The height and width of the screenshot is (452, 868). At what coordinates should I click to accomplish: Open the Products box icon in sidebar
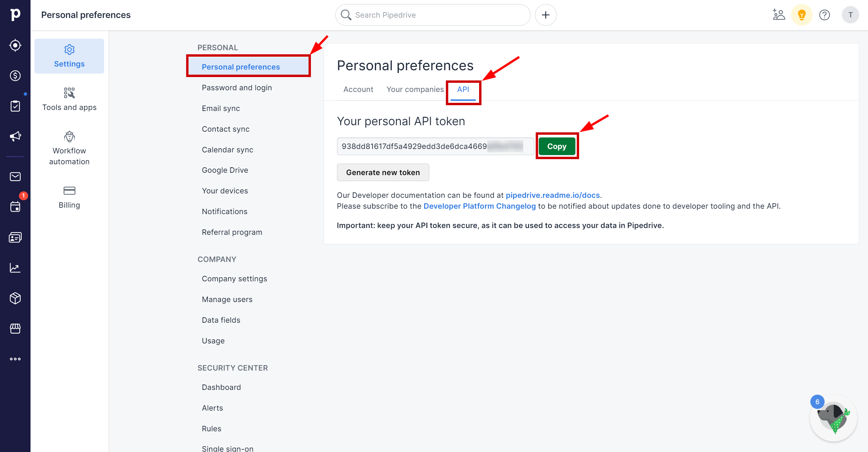click(x=15, y=298)
